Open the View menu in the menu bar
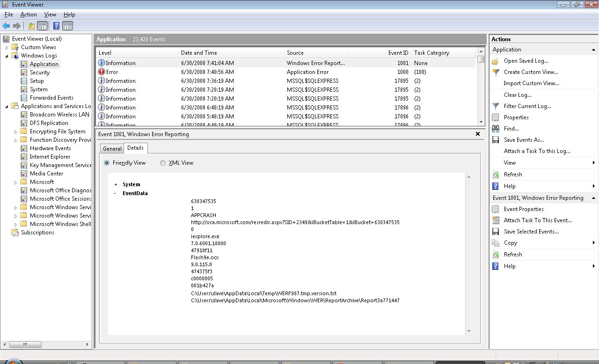599x364 pixels. (50, 15)
